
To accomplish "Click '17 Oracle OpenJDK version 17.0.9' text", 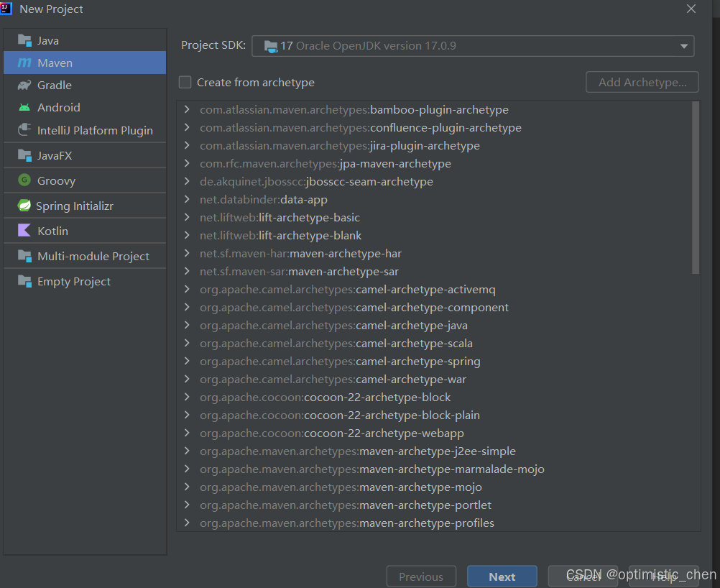I will pos(369,46).
